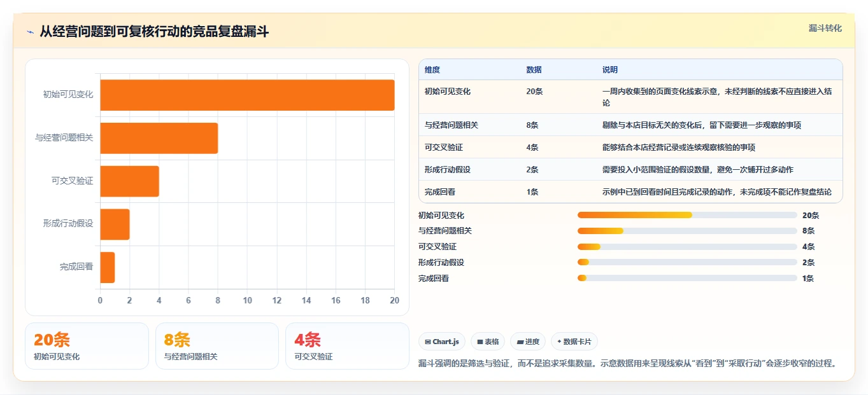Click the funnel icon beside the page title

coord(30,32)
